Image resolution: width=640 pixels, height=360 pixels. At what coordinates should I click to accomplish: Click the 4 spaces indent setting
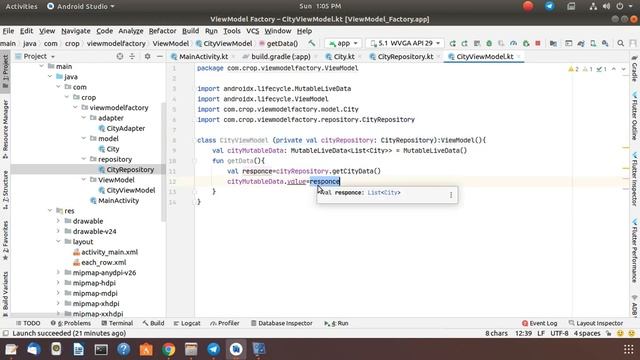click(x=587, y=333)
